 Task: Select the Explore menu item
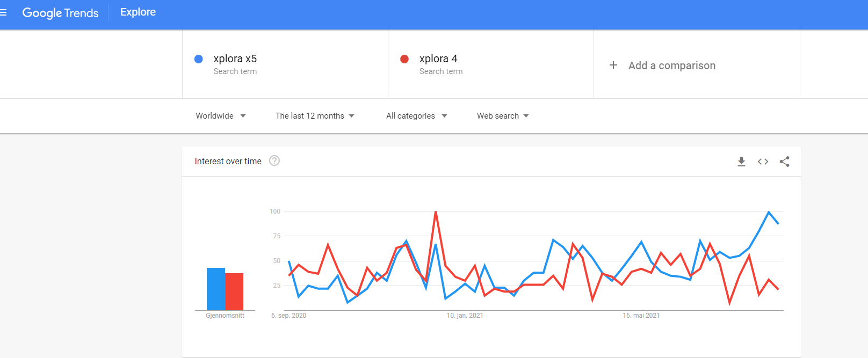click(x=138, y=12)
